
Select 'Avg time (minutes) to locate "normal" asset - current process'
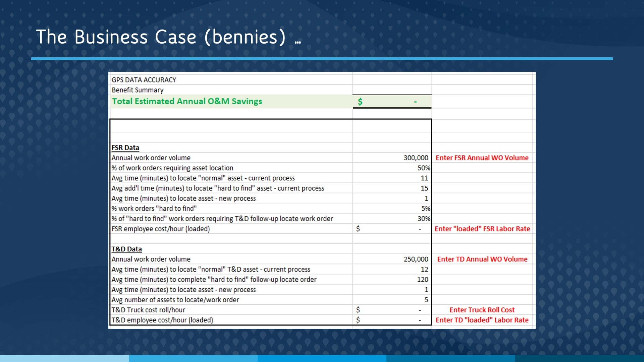click(x=203, y=178)
